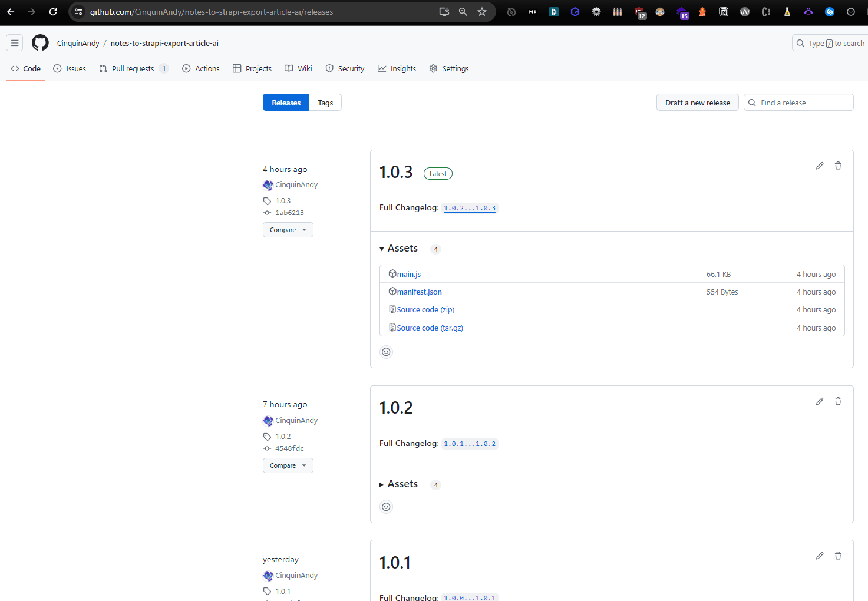This screenshot has height=601, width=868.
Task: Edit release 1.0.3 with pencil icon
Action: [820, 166]
